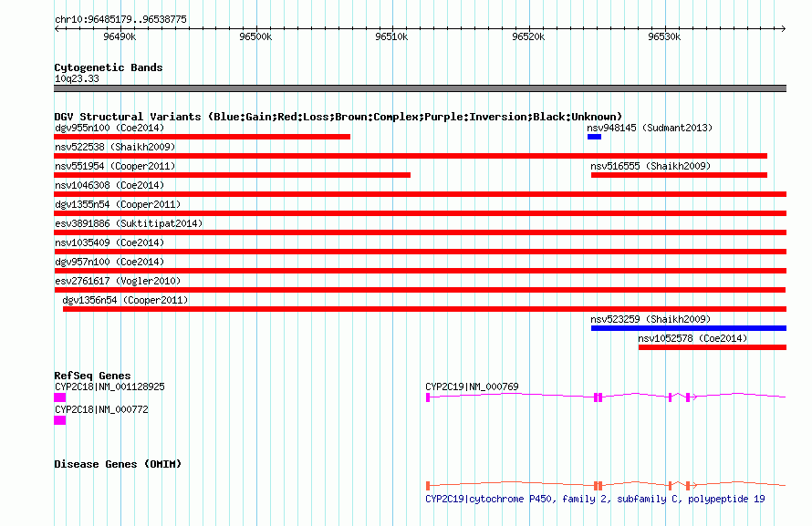
Task: Select the nsv948145 (Sudmant2013) blue gain bar
Action: click(x=594, y=137)
